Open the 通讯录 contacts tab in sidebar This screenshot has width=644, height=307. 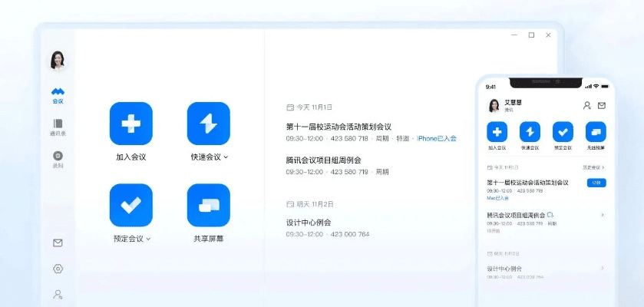click(x=58, y=127)
